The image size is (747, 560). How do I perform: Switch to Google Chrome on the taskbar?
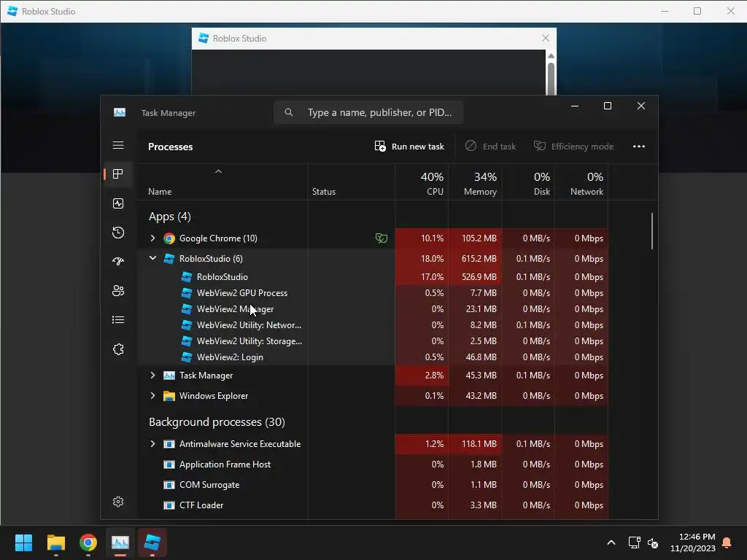coord(88,542)
